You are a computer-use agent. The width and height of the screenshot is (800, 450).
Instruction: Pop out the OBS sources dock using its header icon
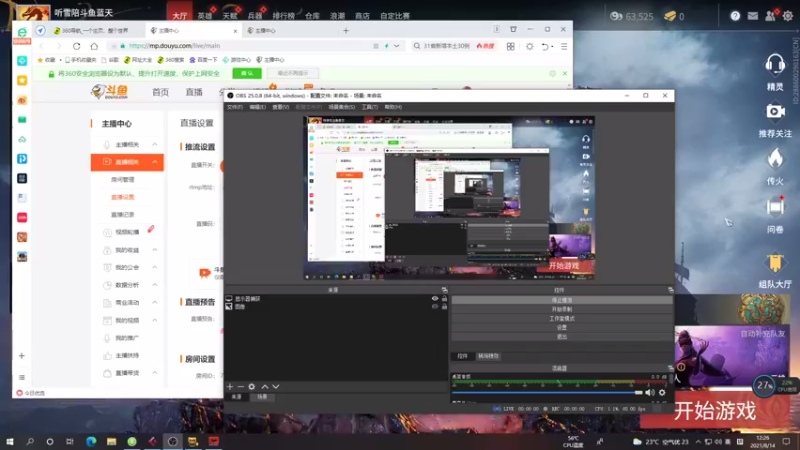coord(444,290)
